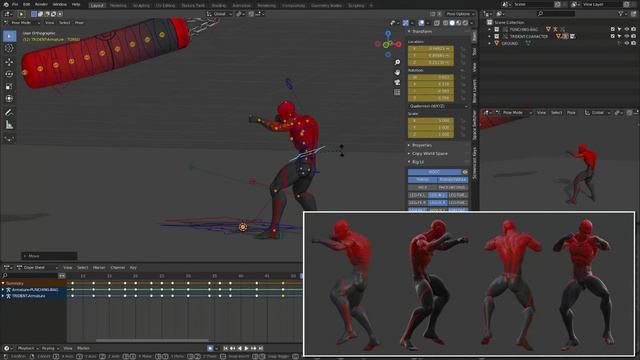Jump to end frame in timeline

(261, 349)
